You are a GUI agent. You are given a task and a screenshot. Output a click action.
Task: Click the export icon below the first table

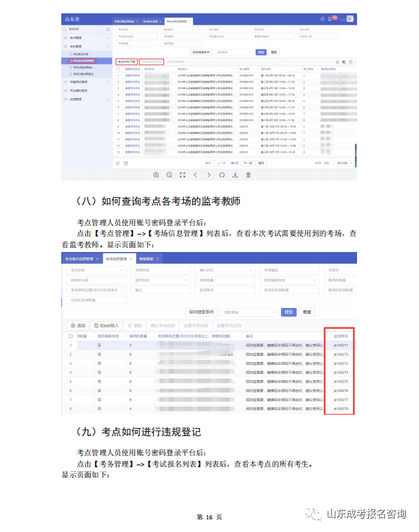coord(126,163)
